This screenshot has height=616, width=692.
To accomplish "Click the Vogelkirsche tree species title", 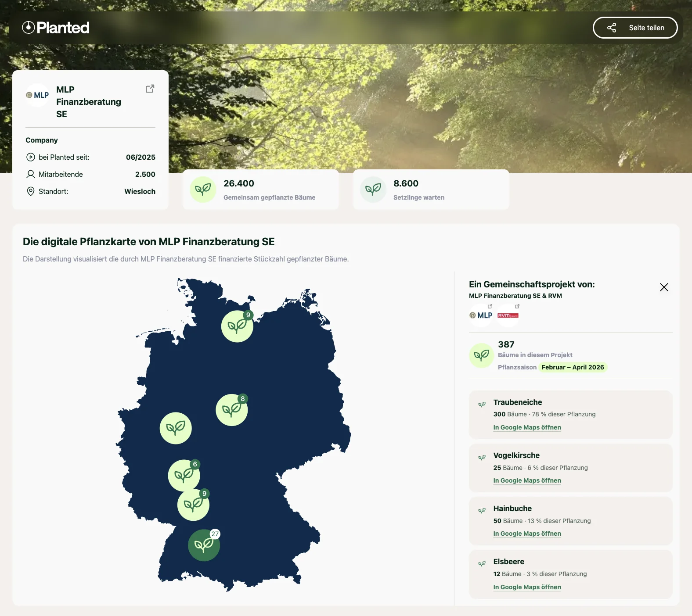I will (516, 455).
